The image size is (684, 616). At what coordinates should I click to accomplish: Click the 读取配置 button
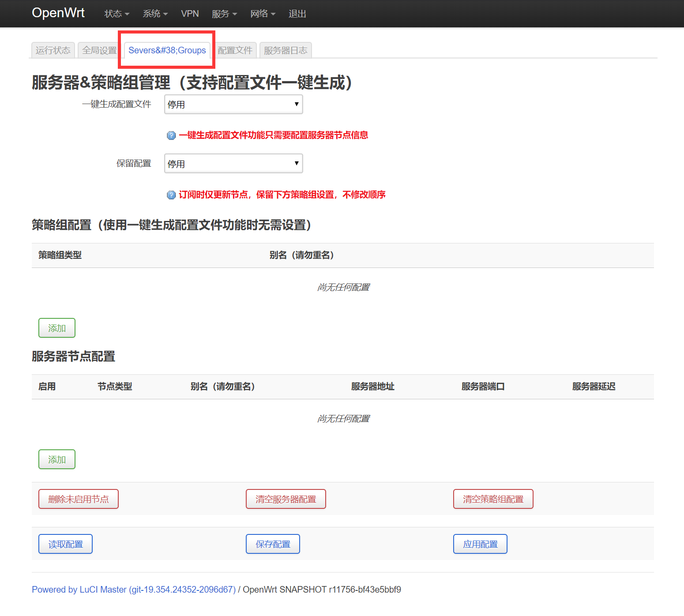(65, 544)
